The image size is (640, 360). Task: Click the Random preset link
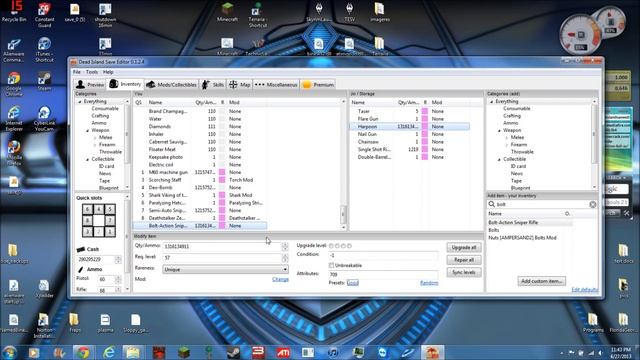pos(429,282)
